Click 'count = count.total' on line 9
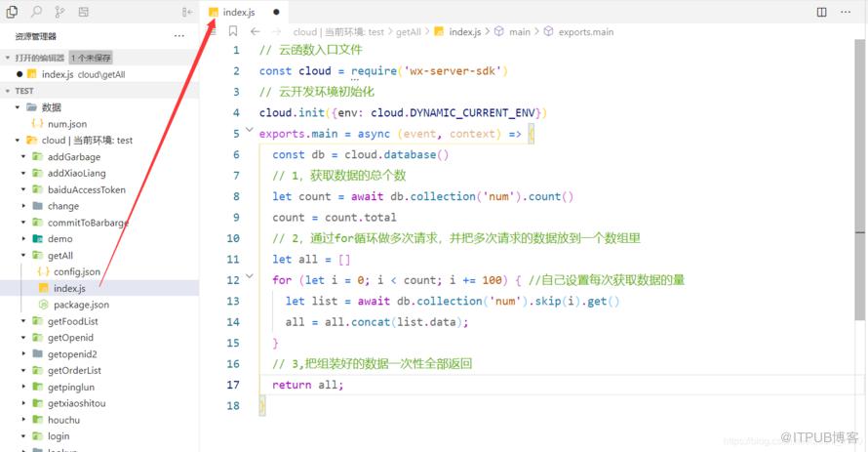868x452 pixels. pos(334,217)
